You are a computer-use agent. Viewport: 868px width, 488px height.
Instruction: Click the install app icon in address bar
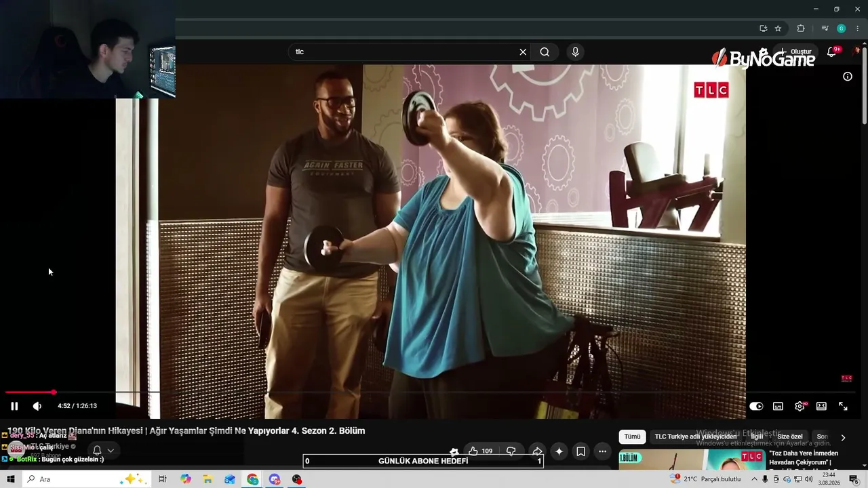(x=763, y=28)
